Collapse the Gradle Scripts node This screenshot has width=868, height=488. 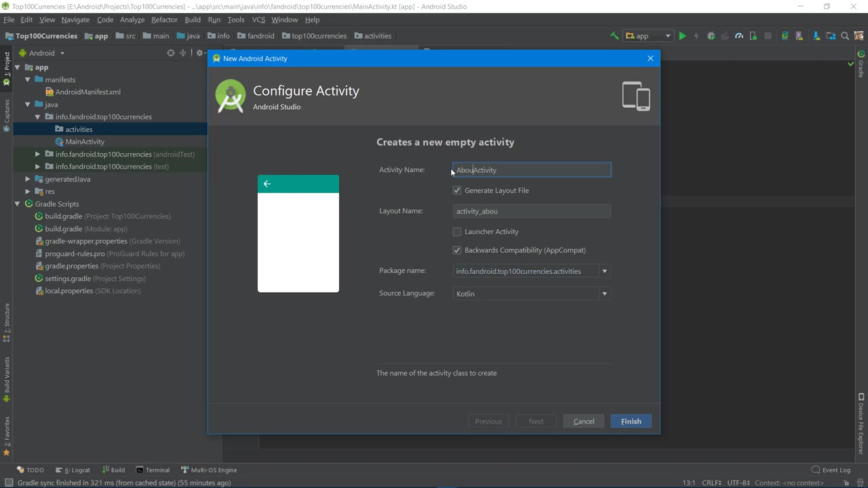coord(18,203)
